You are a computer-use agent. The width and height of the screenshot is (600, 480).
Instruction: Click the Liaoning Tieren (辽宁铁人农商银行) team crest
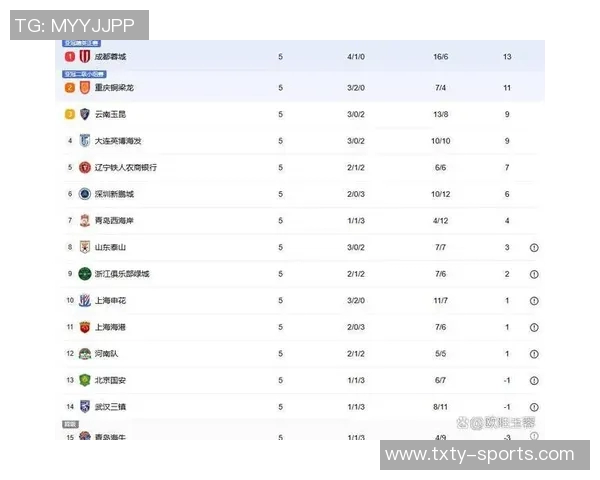pyautogui.click(x=84, y=167)
